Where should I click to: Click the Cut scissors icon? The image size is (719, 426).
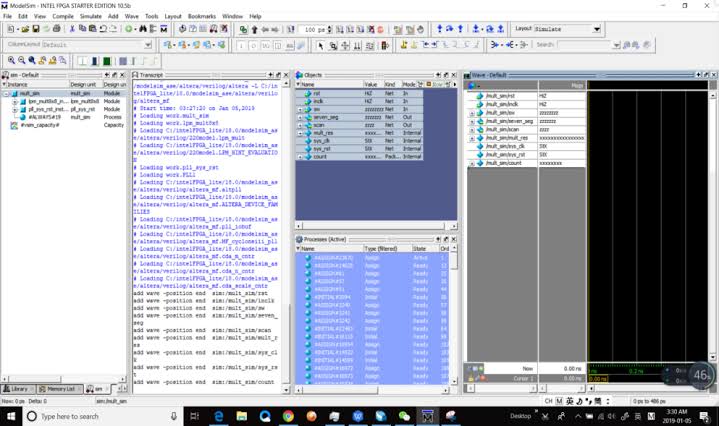[72, 29]
